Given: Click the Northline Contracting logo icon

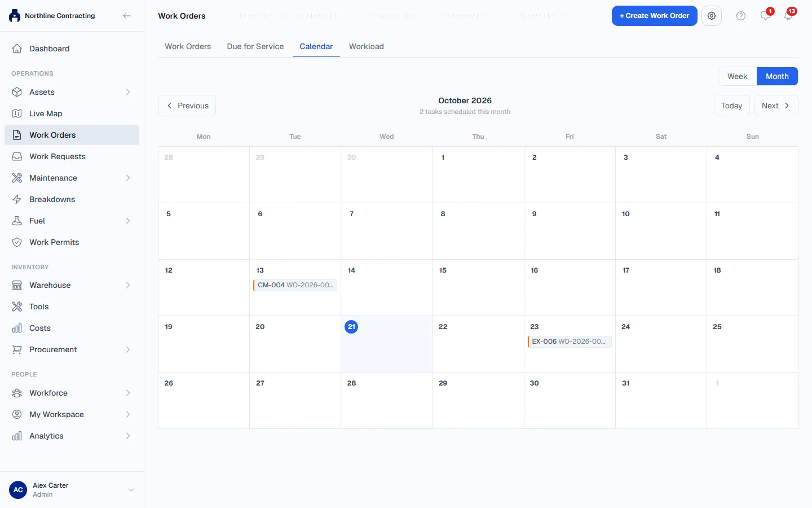Looking at the screenshot, I should point(15,16).
